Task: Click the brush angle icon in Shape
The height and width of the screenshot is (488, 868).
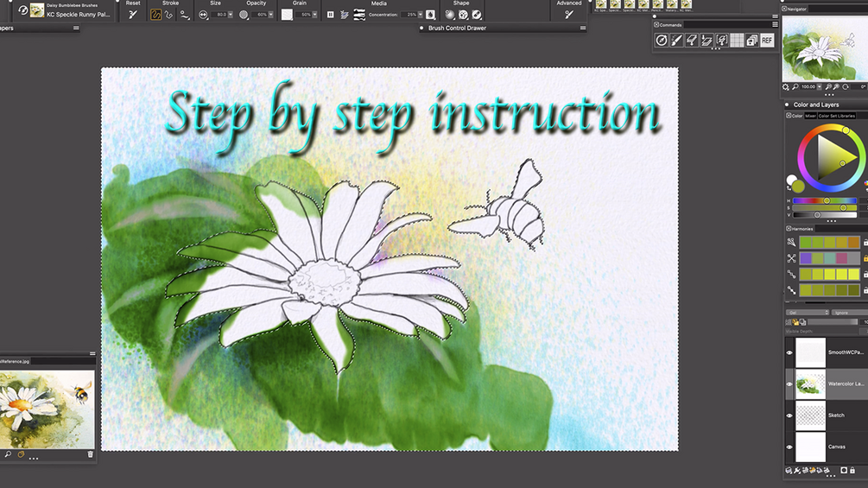Action: (477, 15)
